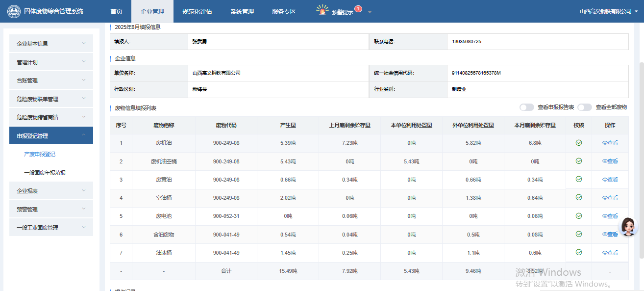This screenshot has height=291, width=644.
Task: Open the virtual assistant avatar
Action: (x=628, y=226)
